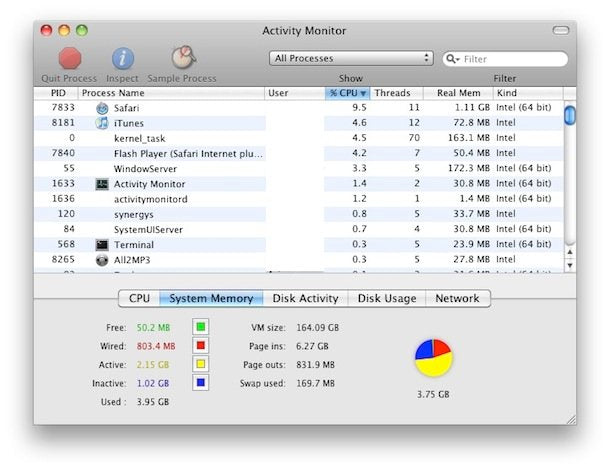
Task: Select the Activity Monitor process icon
Action: tap(102, 184)
